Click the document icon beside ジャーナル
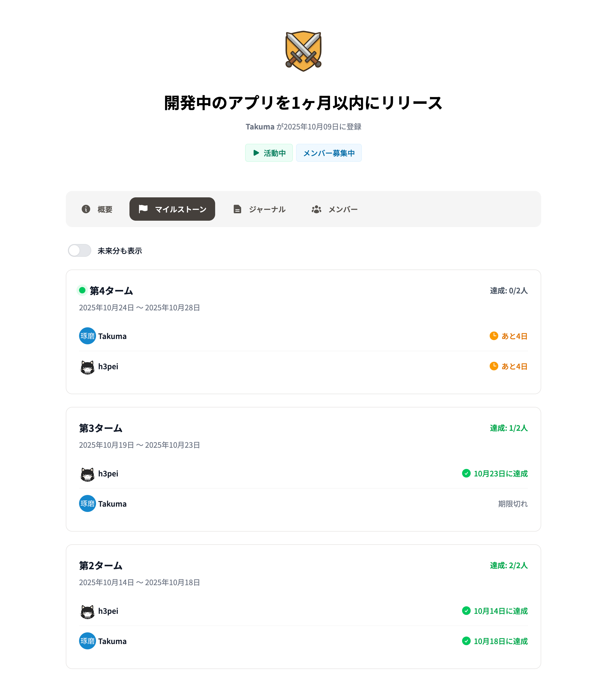This screenshot has height=678, width=616. 237,209
